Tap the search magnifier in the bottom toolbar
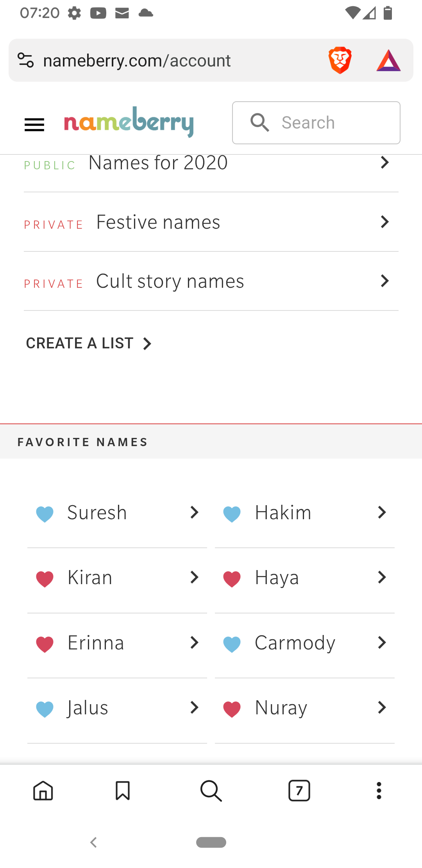 (x=211, y=791)
